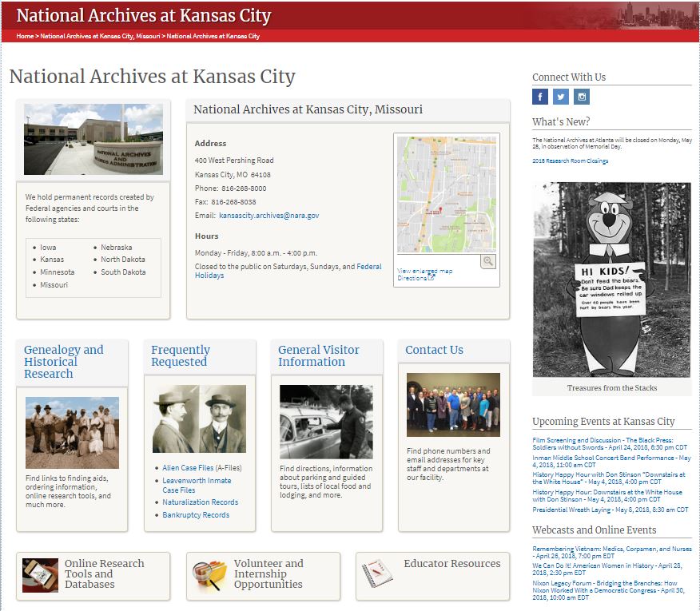The width and height of the screenshot is (700, 611).
Task: Select the Contact Us heading
Action: pyautogui.click(x=434, y=350)
